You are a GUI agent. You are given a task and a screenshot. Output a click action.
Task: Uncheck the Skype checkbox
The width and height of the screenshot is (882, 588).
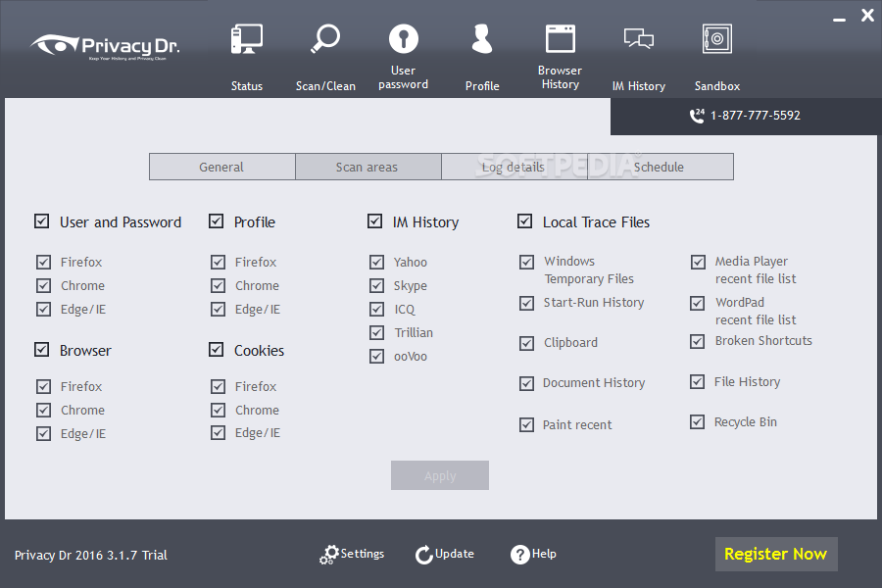pyautogui.click(x=376, y=286)
